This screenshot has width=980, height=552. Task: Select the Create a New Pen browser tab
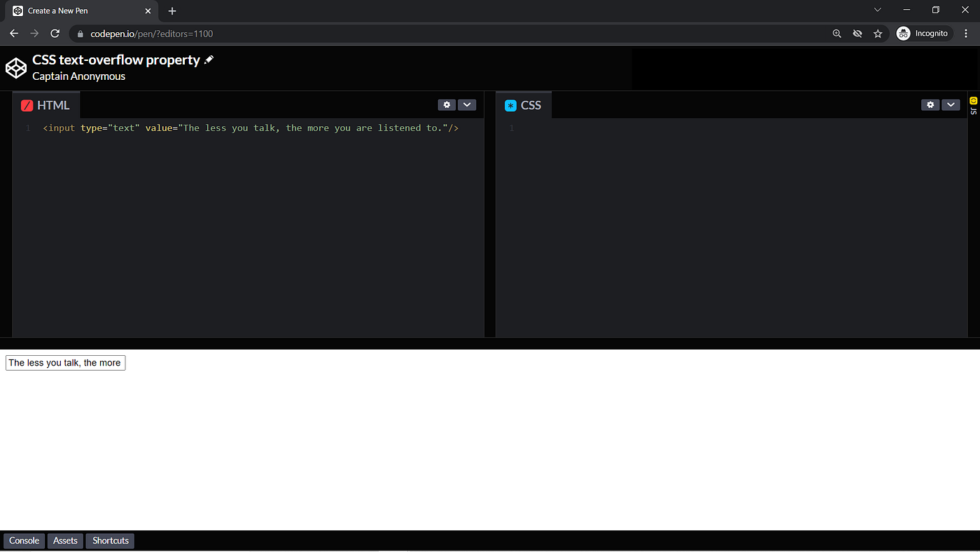click(83, 11)
